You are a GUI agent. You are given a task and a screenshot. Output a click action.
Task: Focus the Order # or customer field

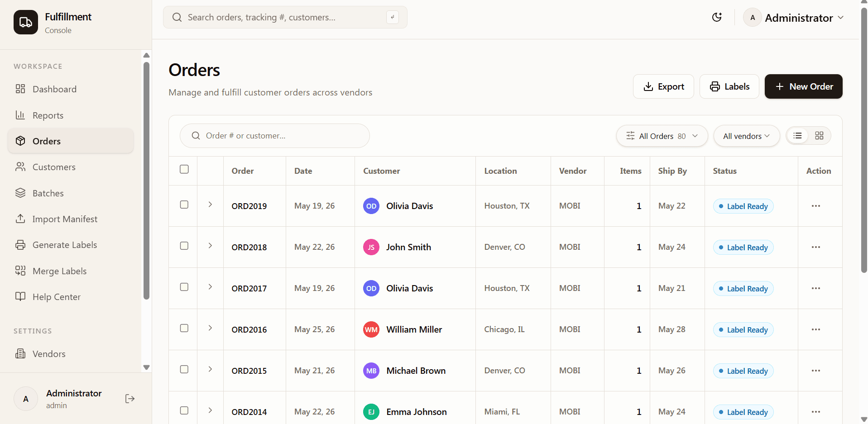pos(275,136)
